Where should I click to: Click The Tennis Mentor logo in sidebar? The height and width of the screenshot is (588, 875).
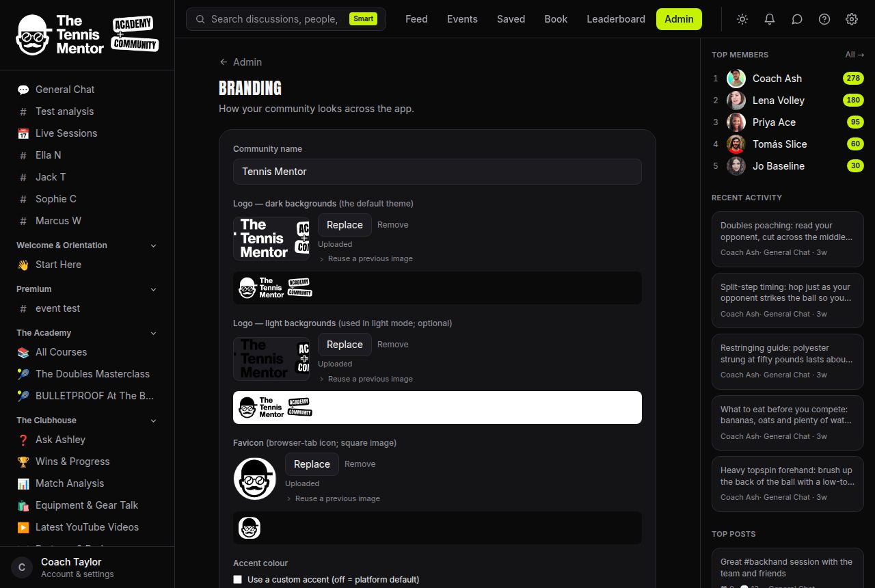[87, 35]
